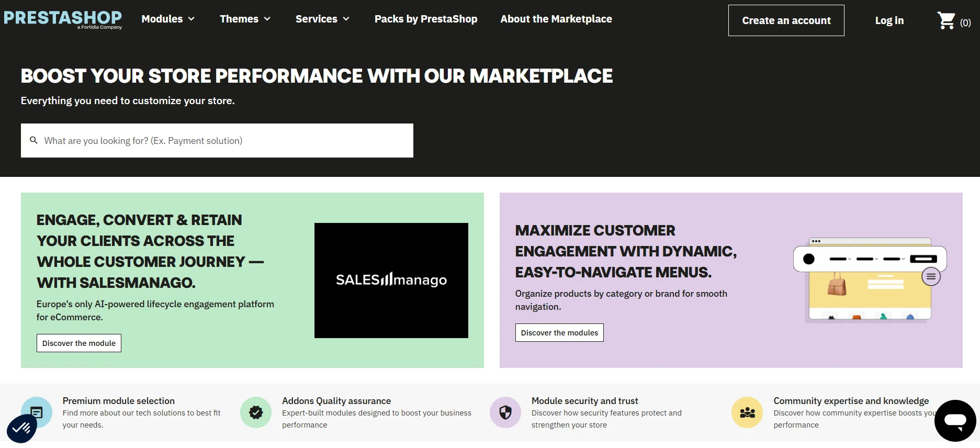Click Discover the module for SALESmanago

[x=78, y=343]
